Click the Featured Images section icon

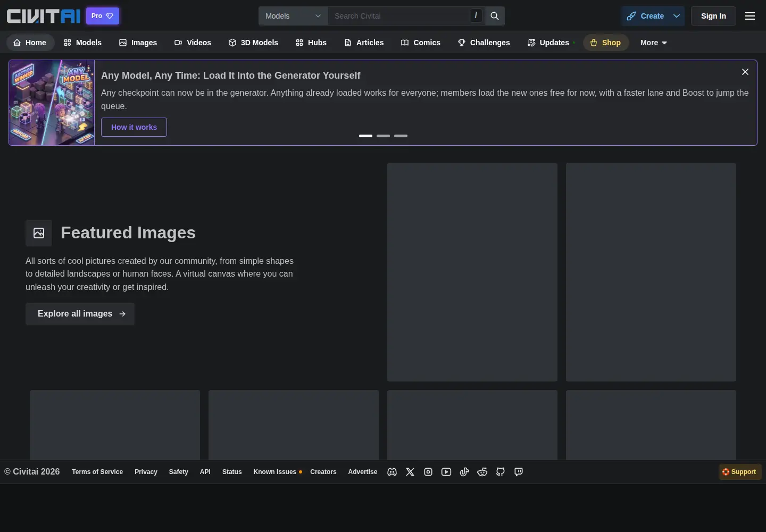(39, 233)
